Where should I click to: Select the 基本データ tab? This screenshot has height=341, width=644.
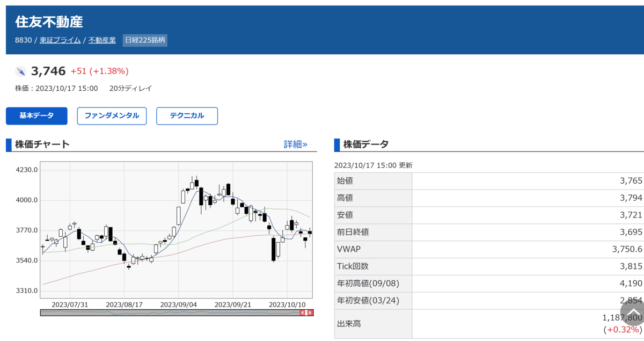click(x=36, y=116)
